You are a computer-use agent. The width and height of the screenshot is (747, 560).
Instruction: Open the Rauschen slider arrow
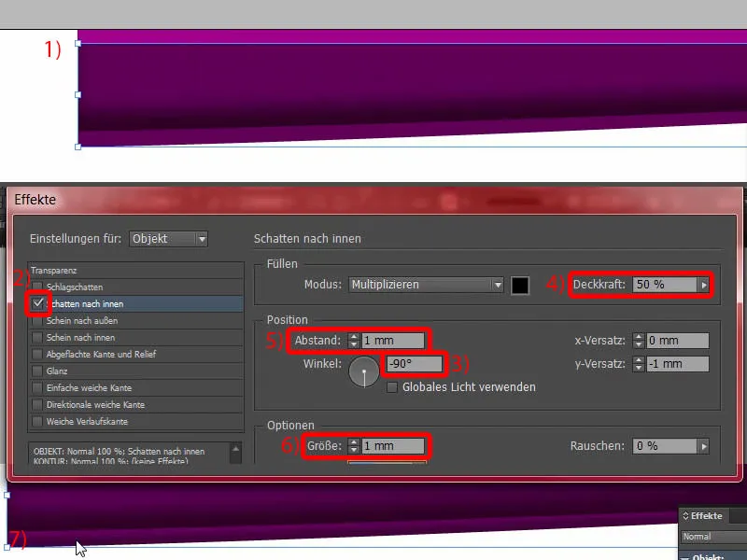(704, 446)
